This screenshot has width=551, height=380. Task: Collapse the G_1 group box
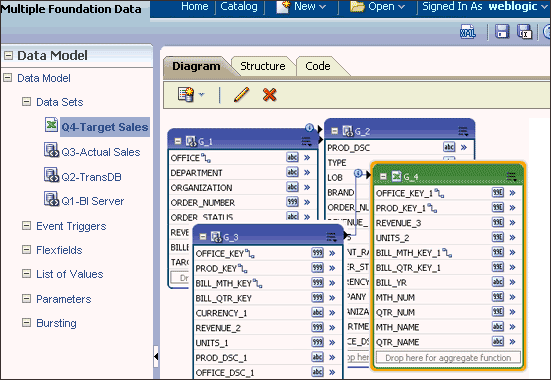(178, 141)
